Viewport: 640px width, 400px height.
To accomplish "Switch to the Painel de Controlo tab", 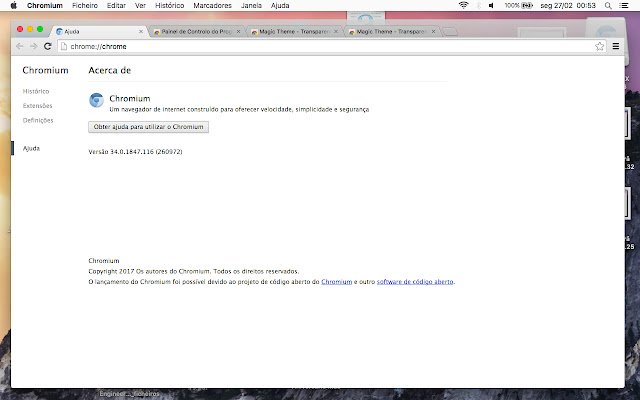I will (x=196, y=31).
